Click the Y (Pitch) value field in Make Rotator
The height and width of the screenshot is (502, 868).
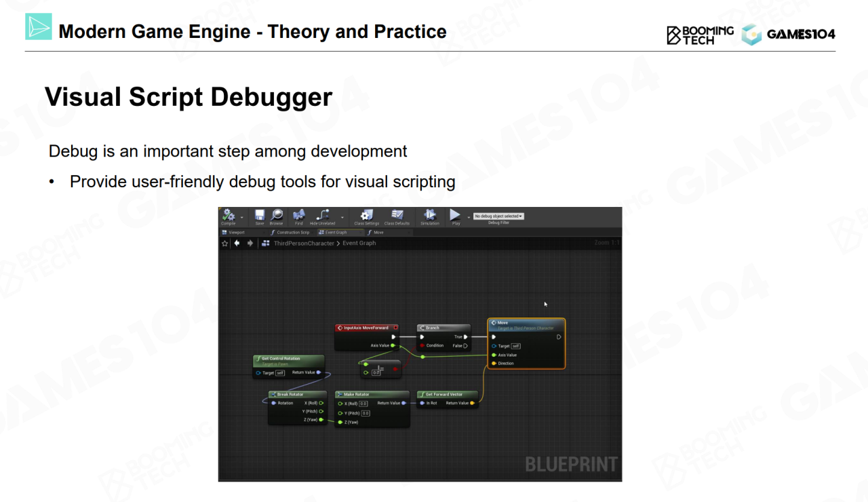pos(366,412)
